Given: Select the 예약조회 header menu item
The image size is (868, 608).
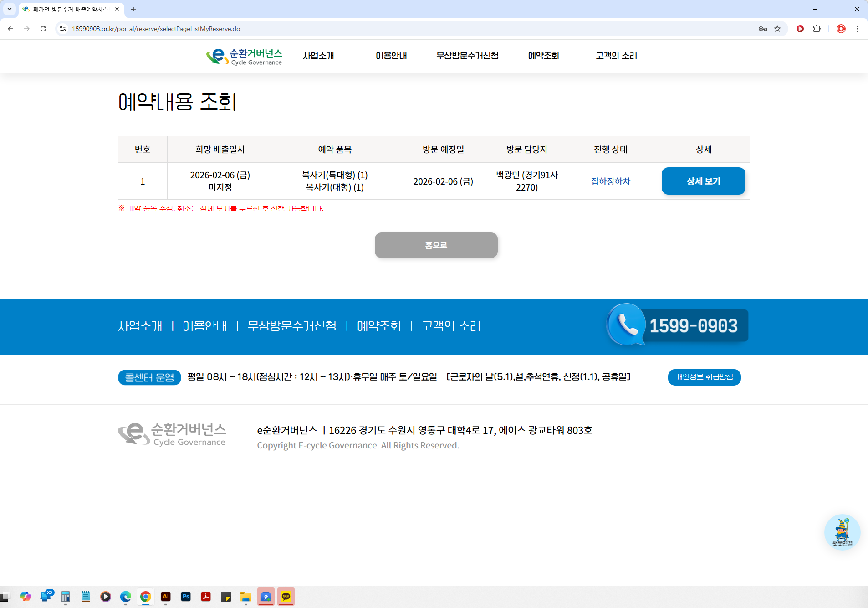Looking at the screenshot, I should click(543, 56).
